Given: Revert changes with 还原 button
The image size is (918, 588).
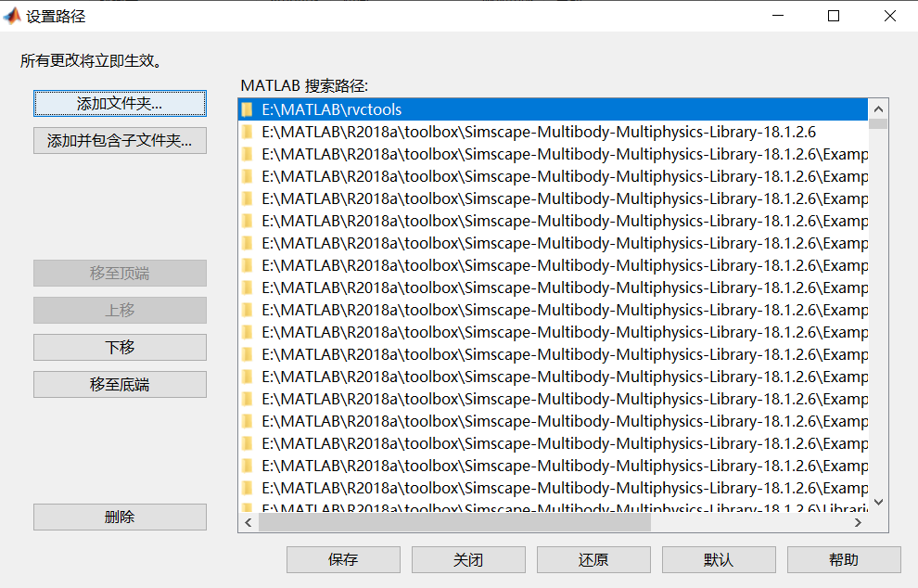Looking at the screenshot, I should 593,560.
